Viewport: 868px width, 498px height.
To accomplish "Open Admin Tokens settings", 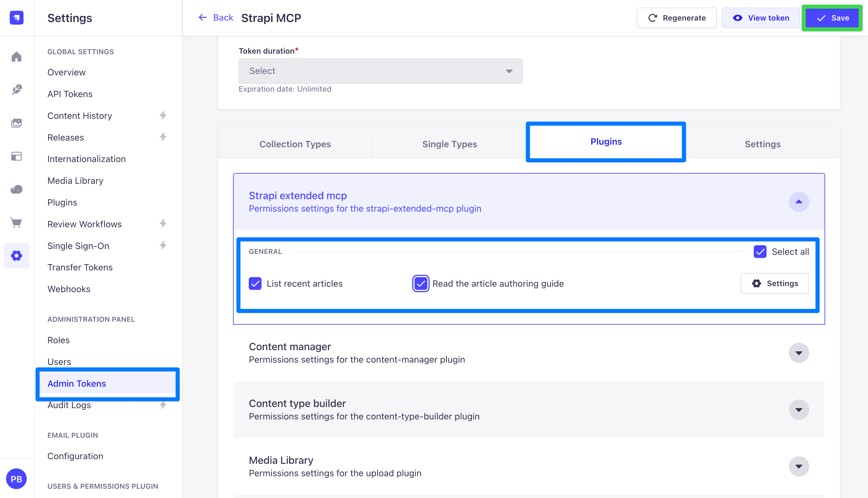I will click(x=107, y=384).
